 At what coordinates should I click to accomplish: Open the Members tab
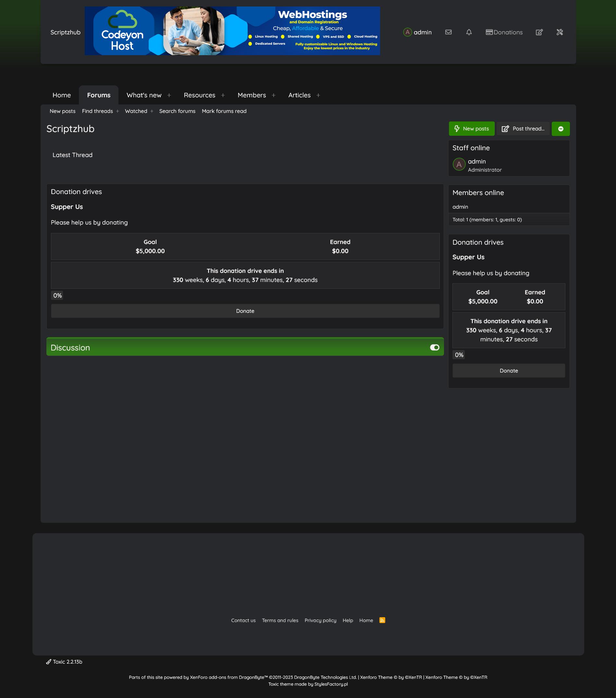tap(252, 95)
